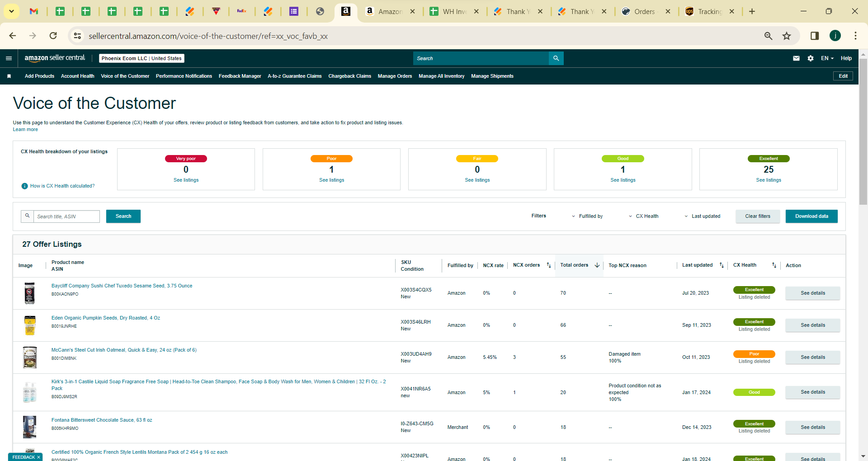Open the Chrome profile avatar

click(835, 36)
